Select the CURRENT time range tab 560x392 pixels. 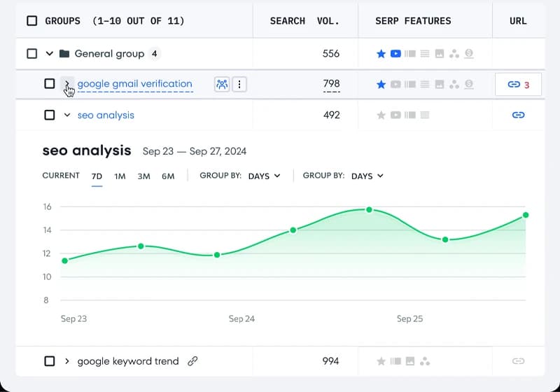click(61, 176)
